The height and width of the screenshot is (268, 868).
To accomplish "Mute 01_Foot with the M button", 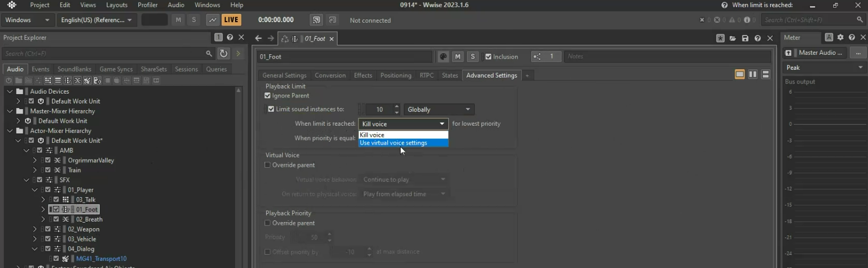I will 458,56.
